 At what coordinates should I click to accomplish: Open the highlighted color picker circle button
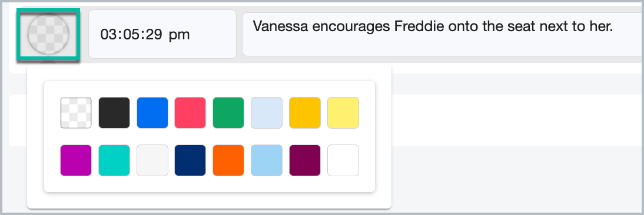tap(48, 35)
